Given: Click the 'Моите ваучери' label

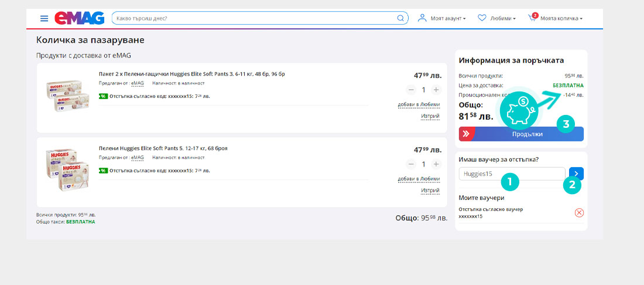Looking at the screenshot, I should [x=481, y=198].
